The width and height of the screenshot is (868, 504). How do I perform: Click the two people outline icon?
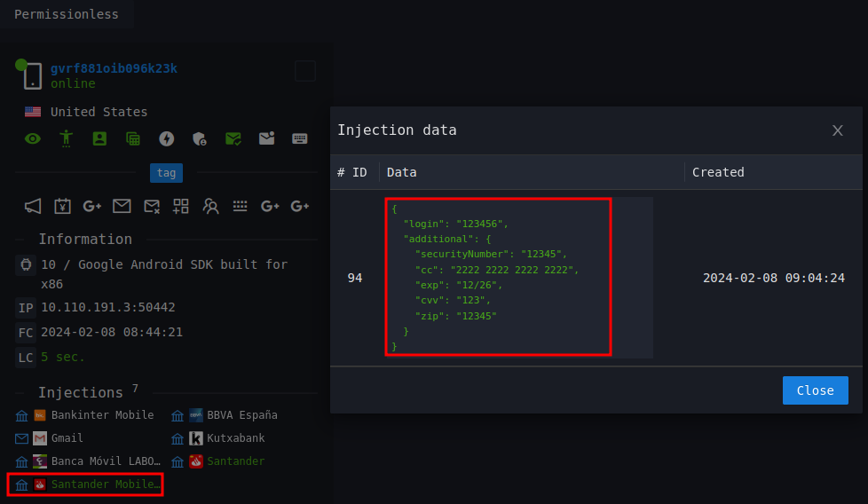coord(210,207)
